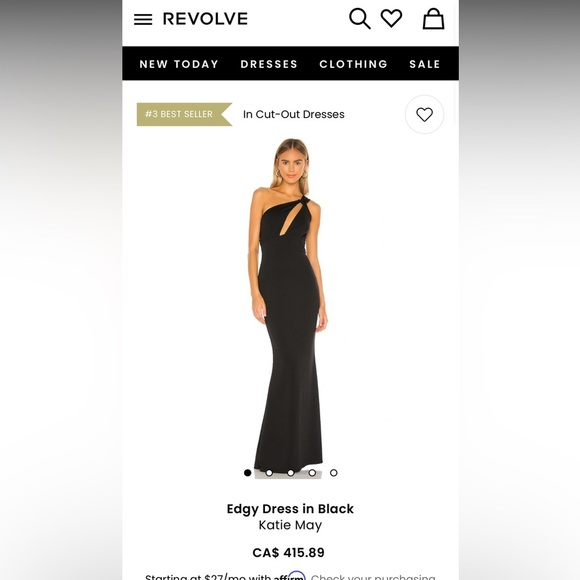Open the New Today tab
Image resolution: width=580 pixels, height=580 pixels.
(x=179, y=64)
